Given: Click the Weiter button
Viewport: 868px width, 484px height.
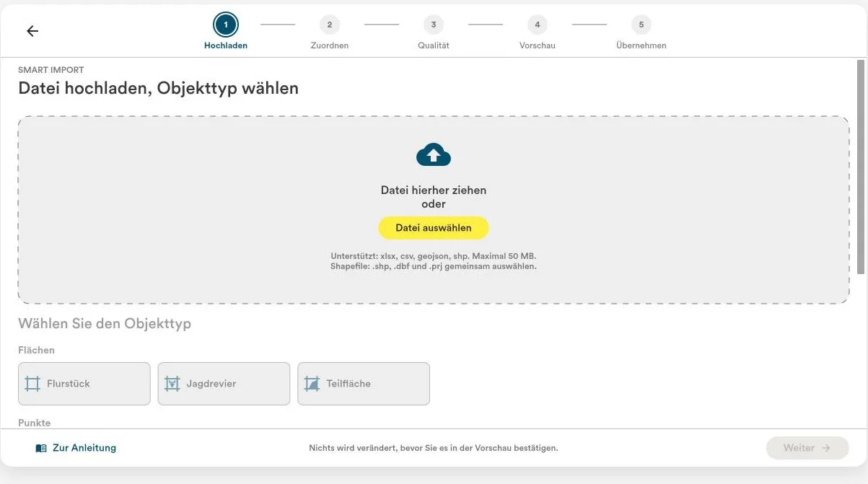Looking at the screenshot, I should pyautogui.click(x=807, y=448).
